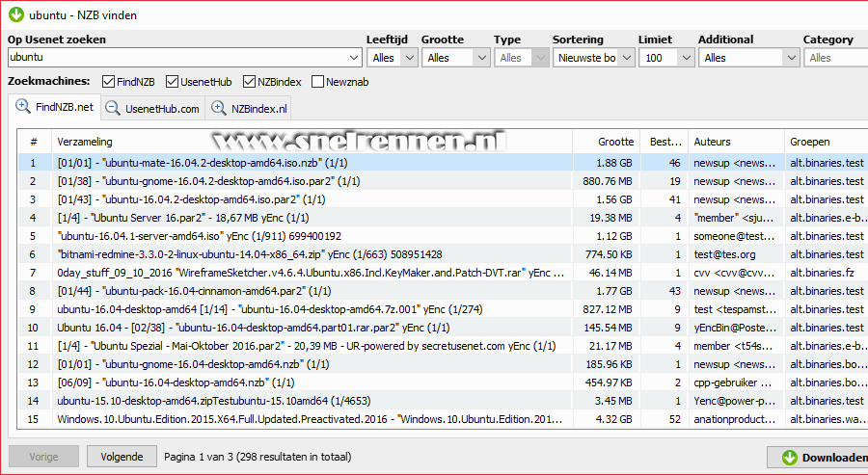This screenshot has width=868, height=475.
Task: Sort by the Groepen column header
Action: 827,142
